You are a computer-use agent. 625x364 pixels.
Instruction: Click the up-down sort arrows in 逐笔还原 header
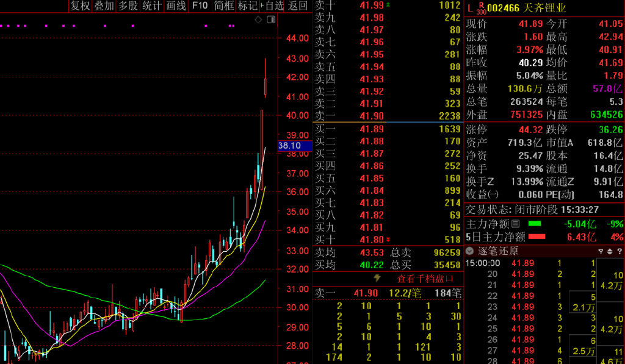[x=609, y=251]
